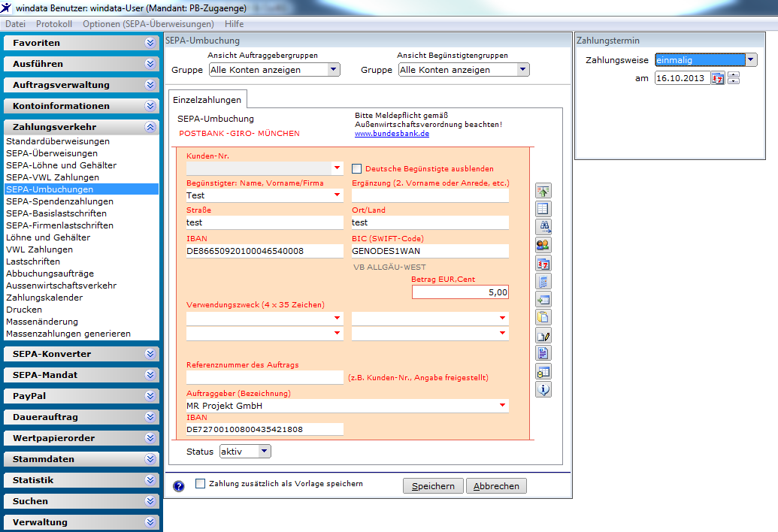Click the page-with-pencil edit icon
The height and width of the screenshot is (532, 778).
point(543,336)
